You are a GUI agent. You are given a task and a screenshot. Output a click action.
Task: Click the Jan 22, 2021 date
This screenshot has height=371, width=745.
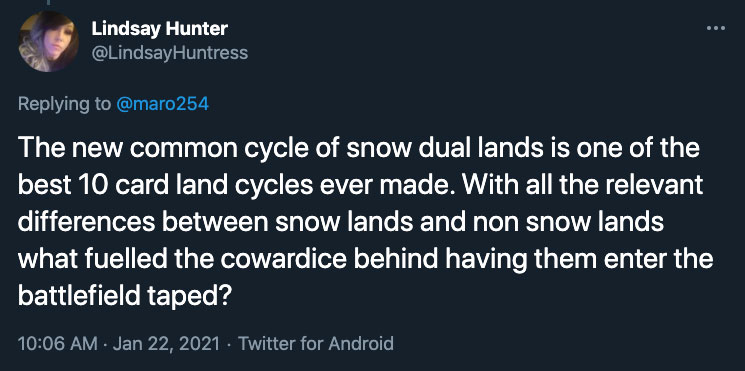[x=166, y=343]
